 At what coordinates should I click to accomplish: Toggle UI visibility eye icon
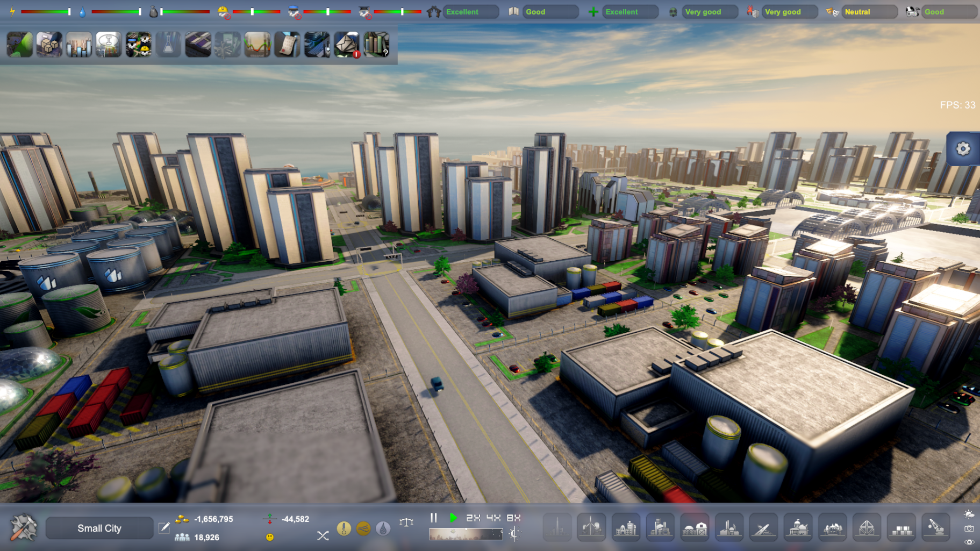pos(969,542)
